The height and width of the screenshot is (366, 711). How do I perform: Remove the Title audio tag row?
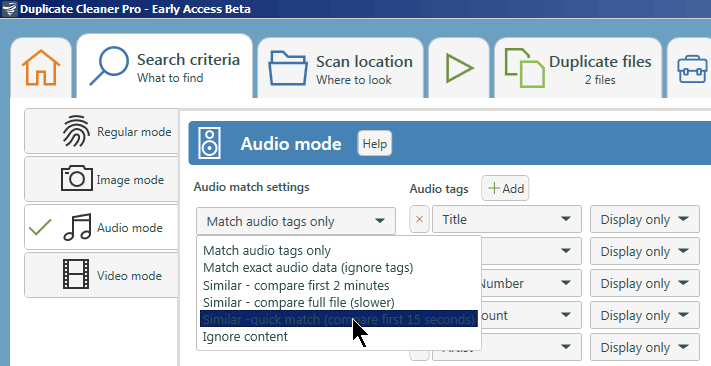coord(419,219)
